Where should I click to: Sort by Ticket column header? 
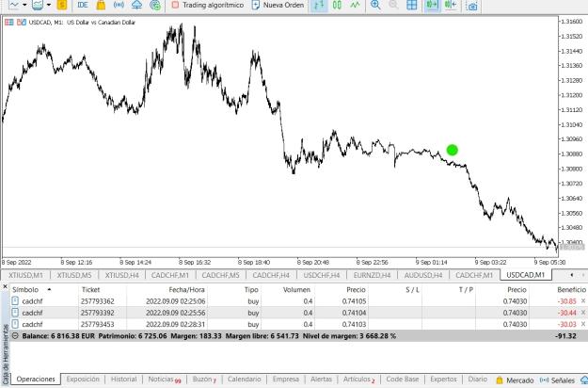pyautogui.click(x=90, y=290)
